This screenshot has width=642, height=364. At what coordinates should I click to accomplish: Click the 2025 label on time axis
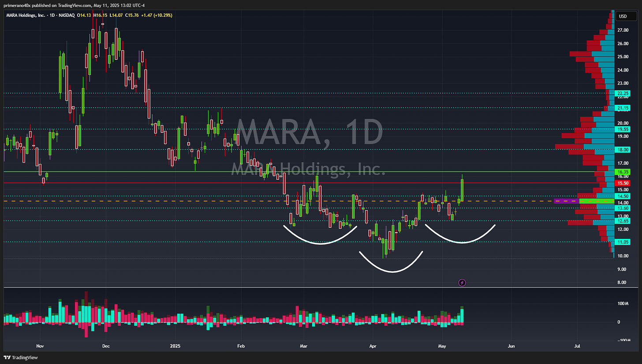tap(175, 346)
